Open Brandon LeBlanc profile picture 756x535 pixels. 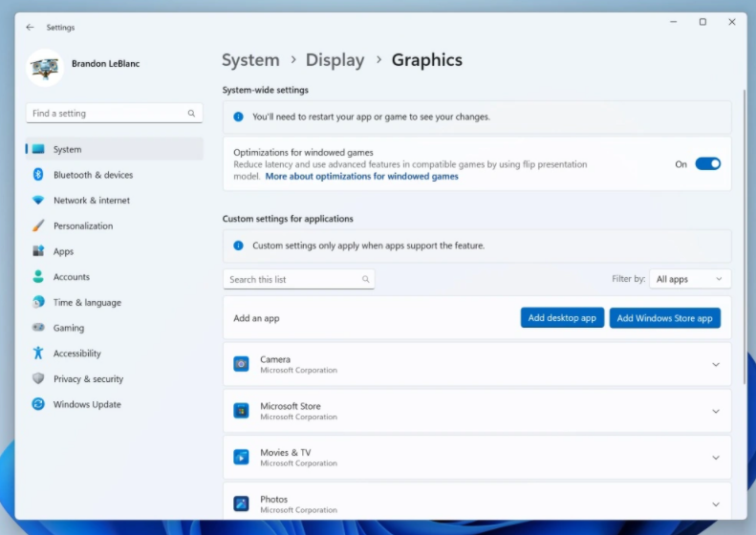click(45, 68)
